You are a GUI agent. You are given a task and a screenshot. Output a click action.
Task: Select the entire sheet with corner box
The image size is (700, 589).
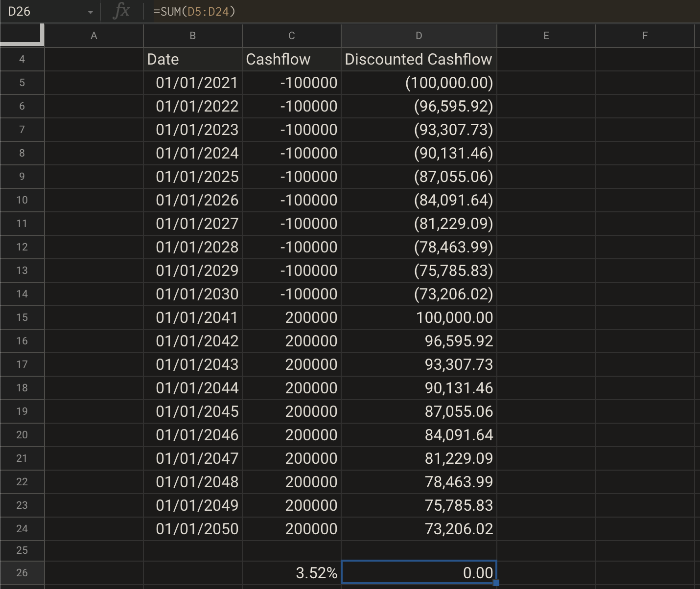point(22,35)
